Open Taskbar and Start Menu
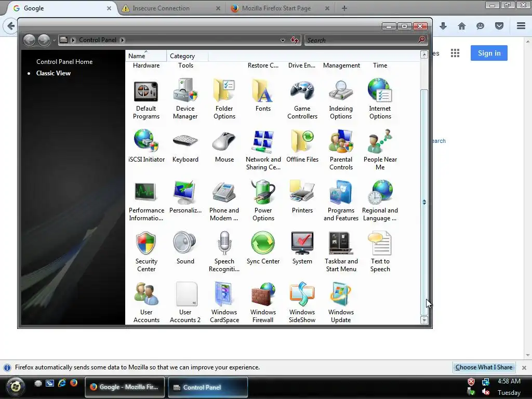The height and width of the screenshot is (399, 532). point(341,251)
